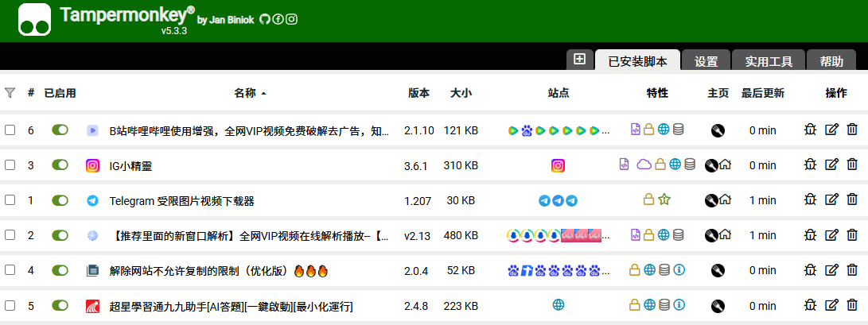Click the cloud feature icon for IG小精靈
This screenshot has width=868, height=325.
coord(644,164)
